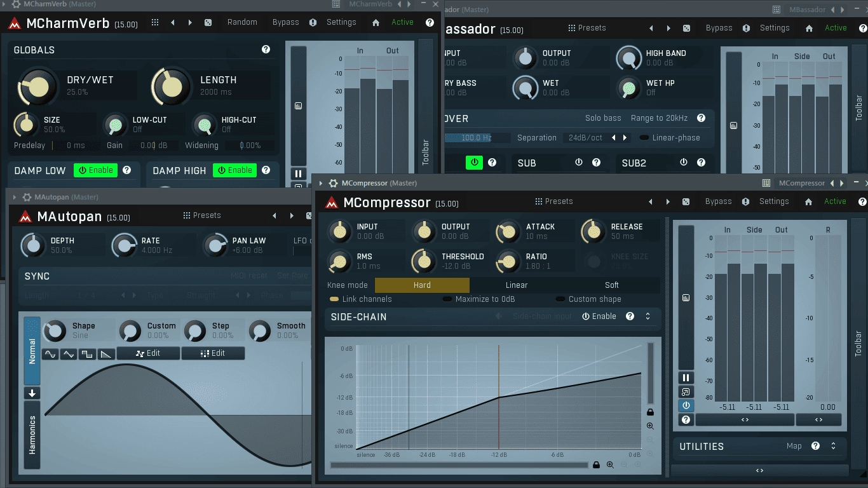Select the Hard knee mode

coord(422,285)
